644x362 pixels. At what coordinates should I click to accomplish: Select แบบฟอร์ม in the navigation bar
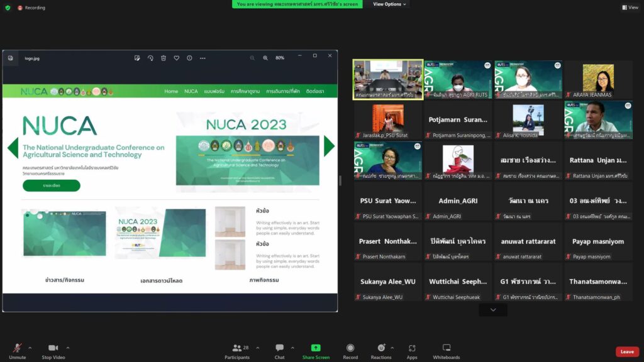pos(214,91)
